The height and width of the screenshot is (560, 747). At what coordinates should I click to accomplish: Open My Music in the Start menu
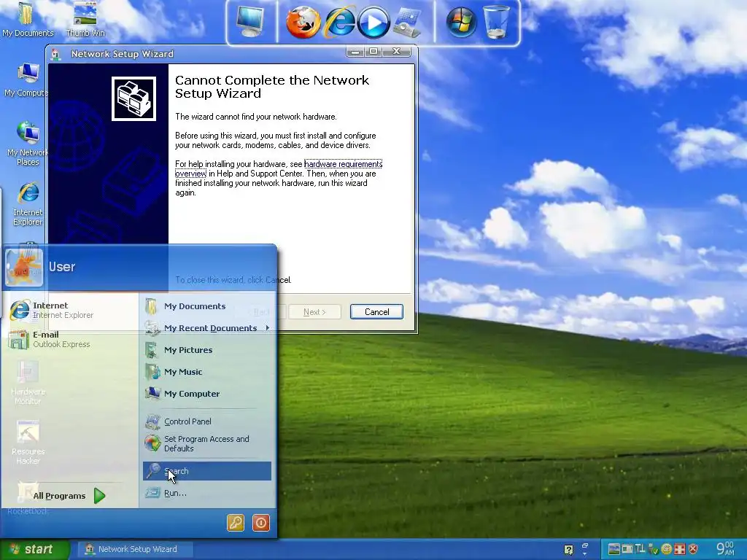[206, 372]
